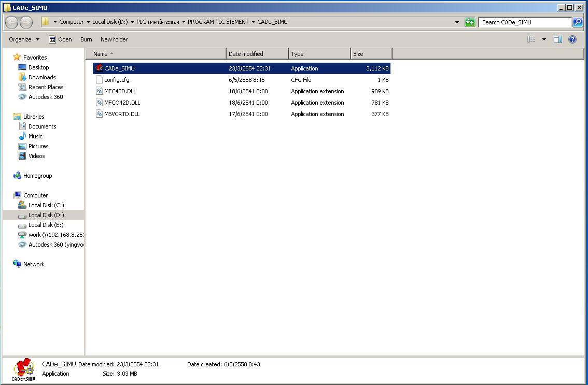Expand the Computer breadcrumb arrow
The width and height of the screenshot is (588, 385).
pyautogui.click(x=88, y=22)
